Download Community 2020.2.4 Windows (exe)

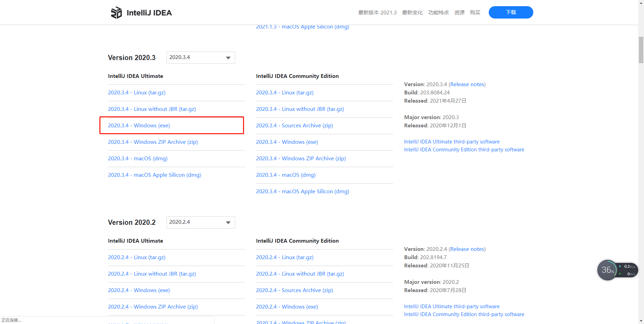(x=287, y=307)
